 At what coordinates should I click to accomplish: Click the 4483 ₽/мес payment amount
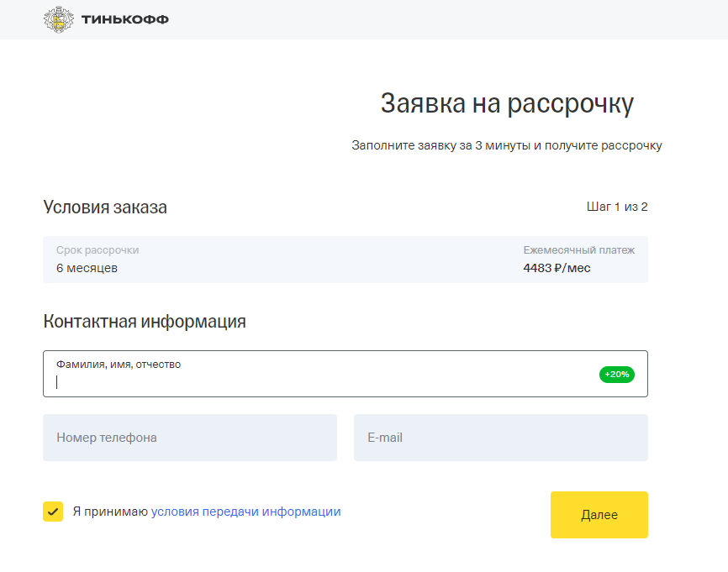click(557, 268)
